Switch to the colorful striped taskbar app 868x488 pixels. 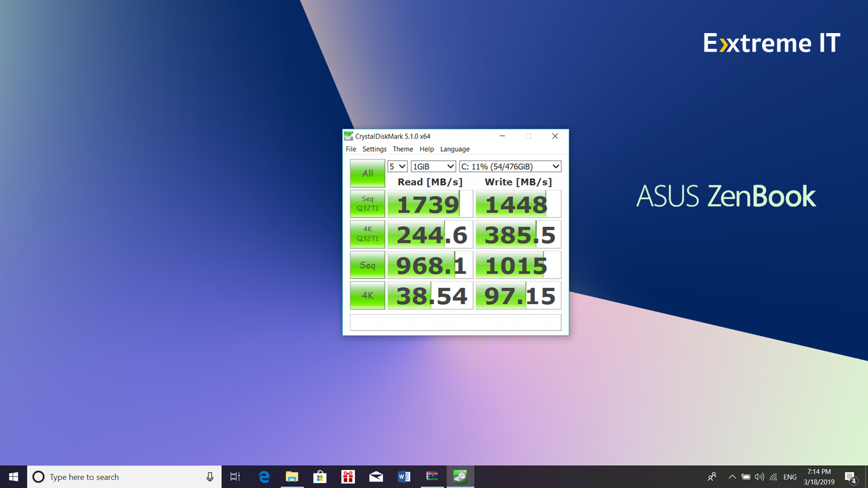click(x=432, y=477)
